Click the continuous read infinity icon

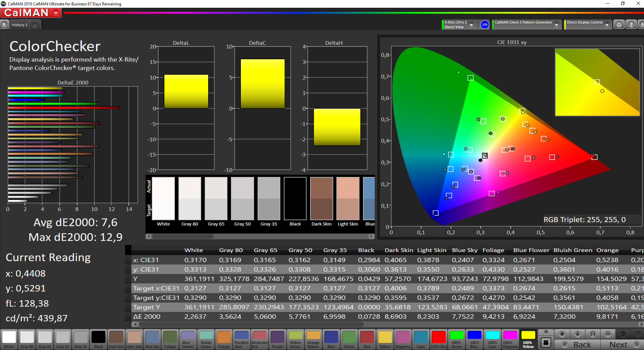click(608, 334)
